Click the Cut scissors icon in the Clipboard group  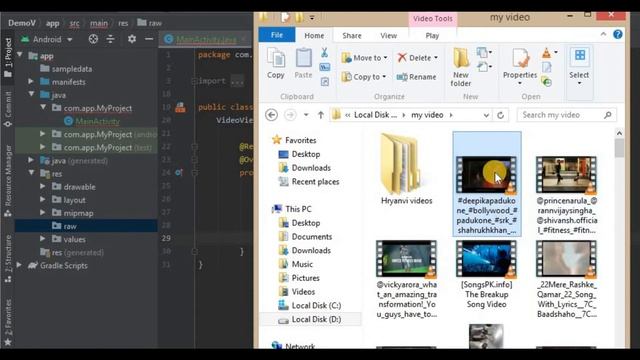[324, 52]
